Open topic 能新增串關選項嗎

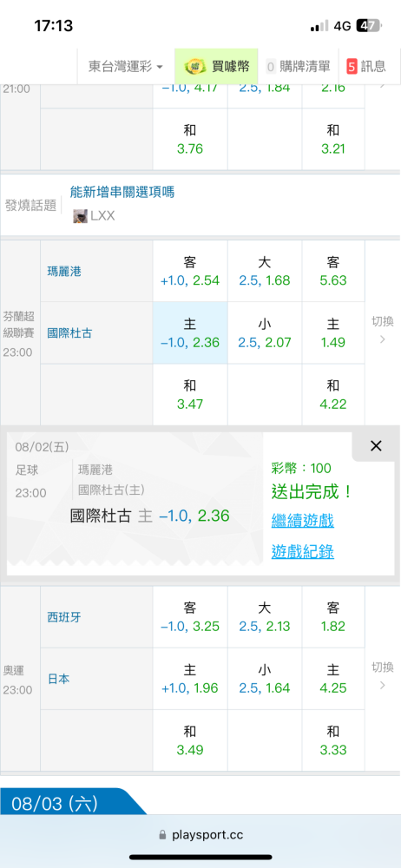point(122,192)
